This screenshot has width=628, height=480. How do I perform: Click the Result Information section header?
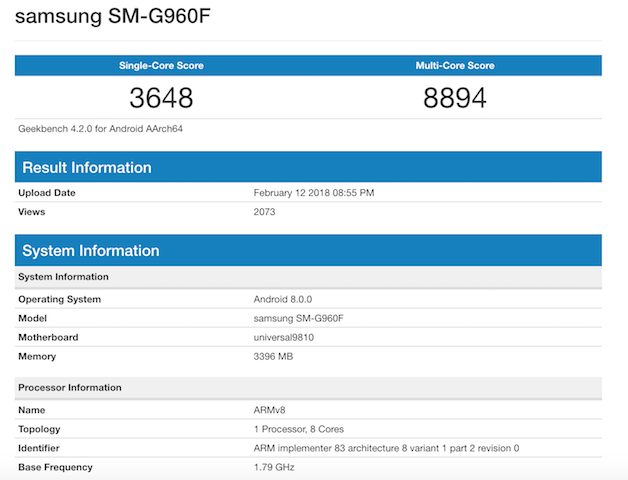click(x=87, y=168)
